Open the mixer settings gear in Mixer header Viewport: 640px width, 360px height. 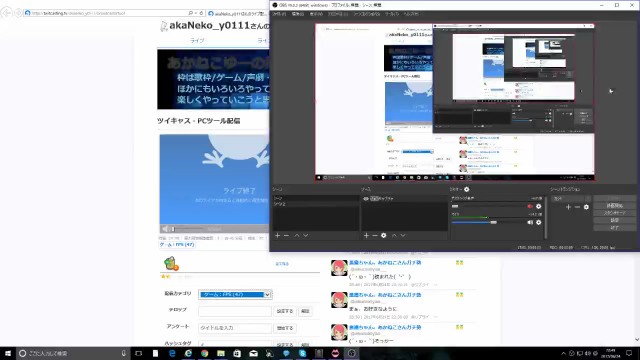coord(467,189)
